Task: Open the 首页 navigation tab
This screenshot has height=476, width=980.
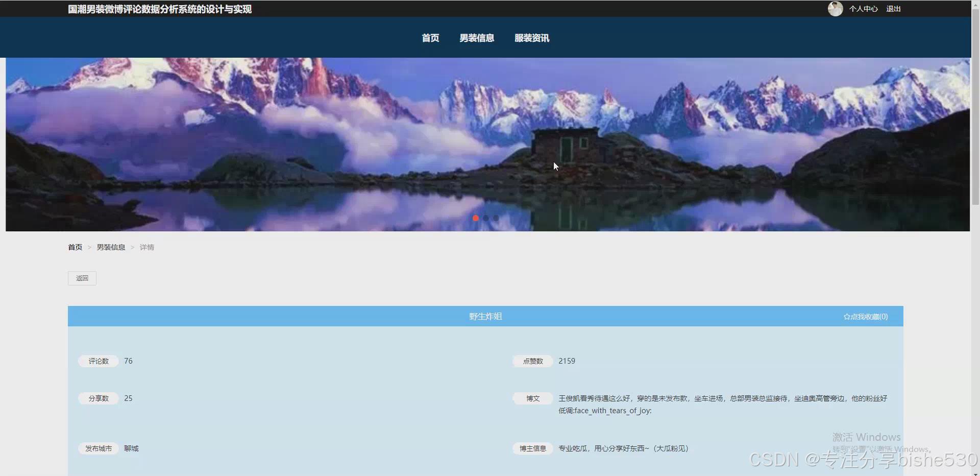Action: tap(430, 38)
